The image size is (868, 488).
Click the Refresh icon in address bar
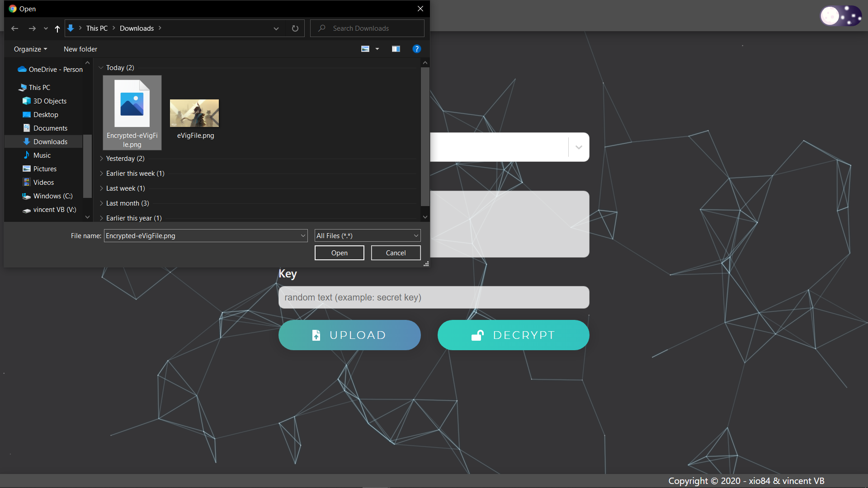(x=295, y=28)
